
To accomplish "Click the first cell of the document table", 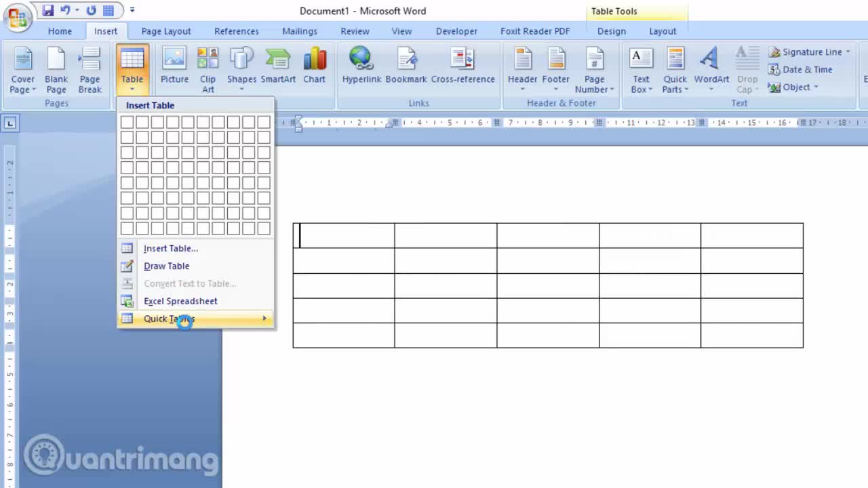I will click(x=344, y=235).
